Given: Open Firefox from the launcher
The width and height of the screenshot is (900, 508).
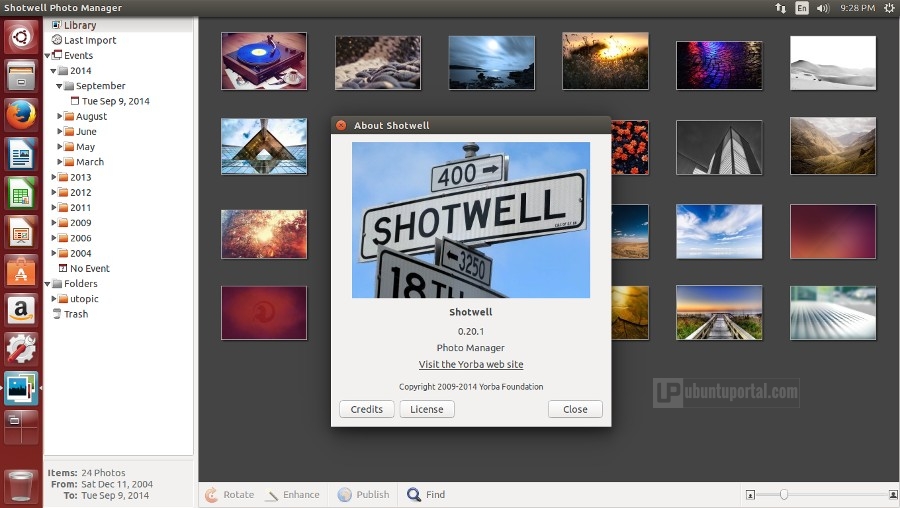Looking at the screenshot, I should [x=21, y=115].
